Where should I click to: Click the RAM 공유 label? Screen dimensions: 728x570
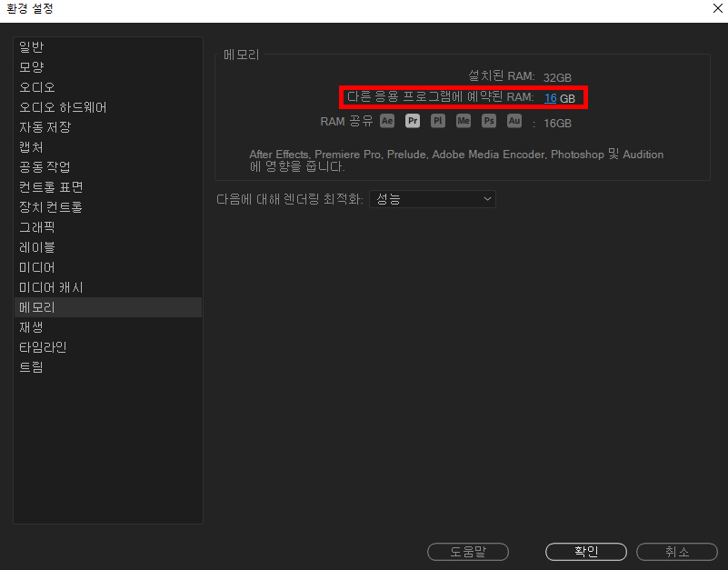click(346, 122)
